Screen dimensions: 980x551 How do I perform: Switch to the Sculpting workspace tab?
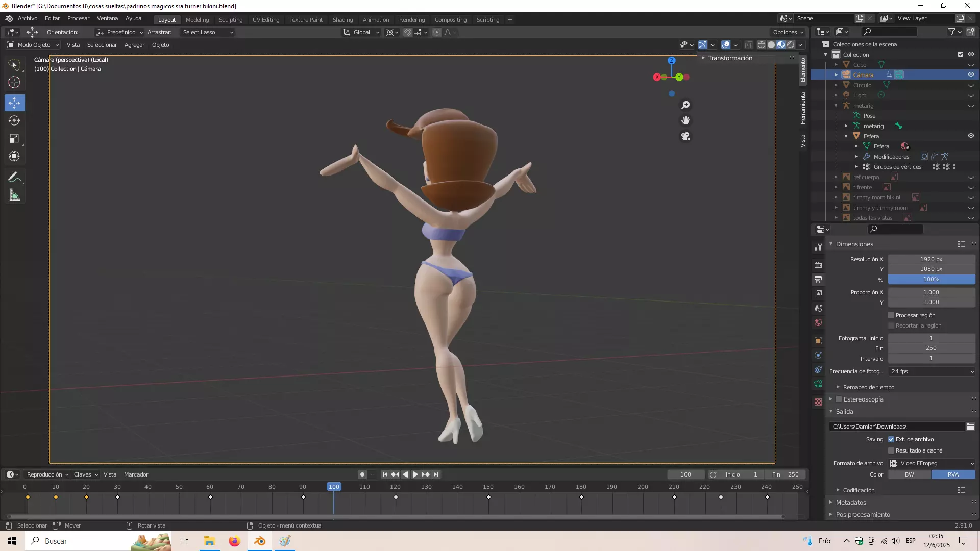[x=231, y=20]
